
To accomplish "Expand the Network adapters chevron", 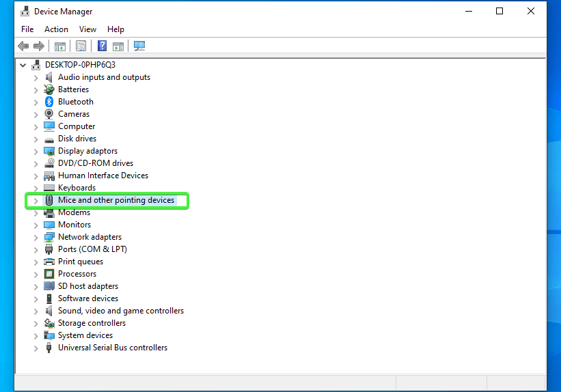I will pyautogui.click(x=36, y=238).
